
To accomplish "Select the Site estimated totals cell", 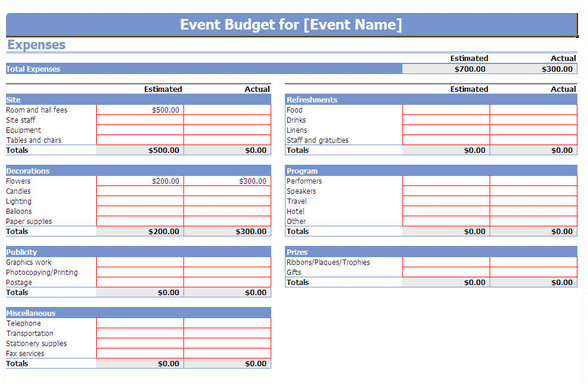I will 140,150.
